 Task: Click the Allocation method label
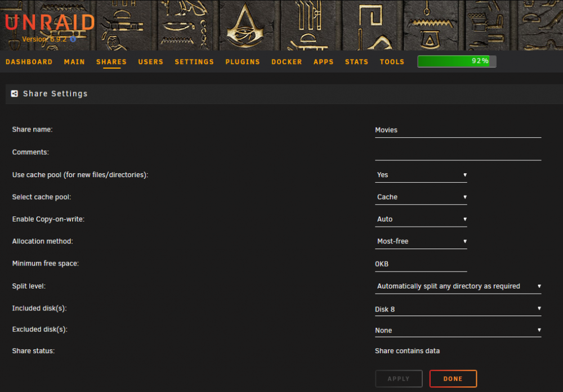coord(42,241)
